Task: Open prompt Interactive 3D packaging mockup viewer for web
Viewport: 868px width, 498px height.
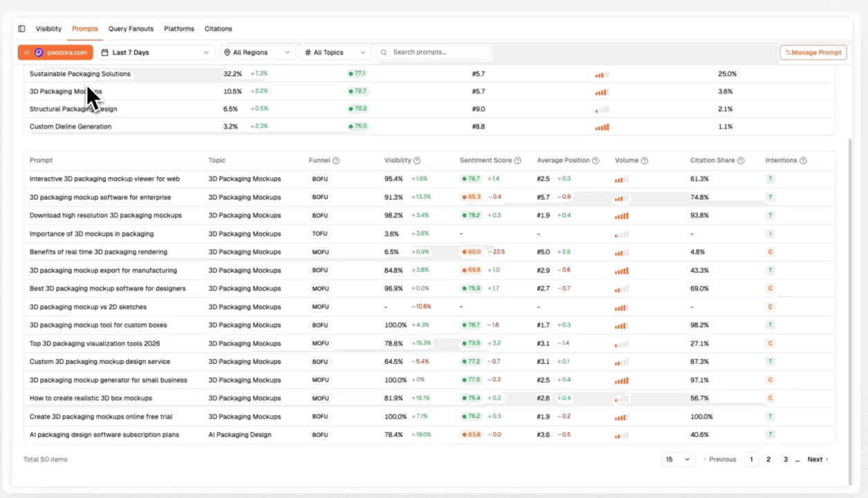Action: (104, 179)
